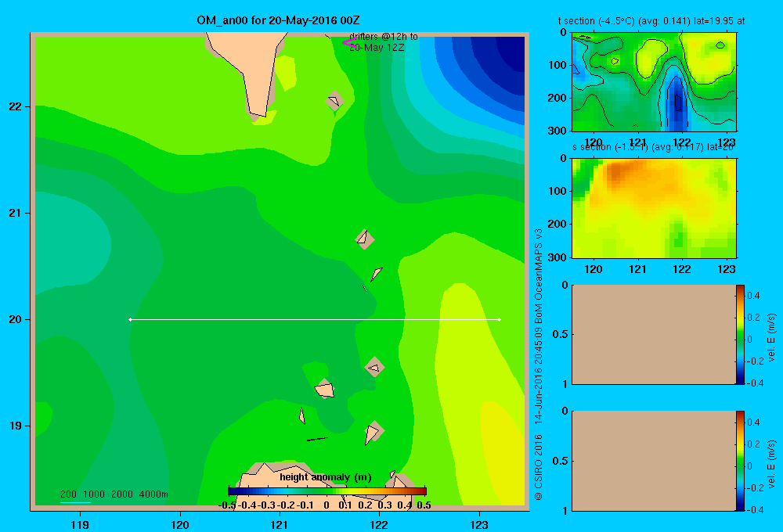
Task: Click the map title "OM_an00 for 20-May-2016 00Z"
Action: (x=278, y=20)
